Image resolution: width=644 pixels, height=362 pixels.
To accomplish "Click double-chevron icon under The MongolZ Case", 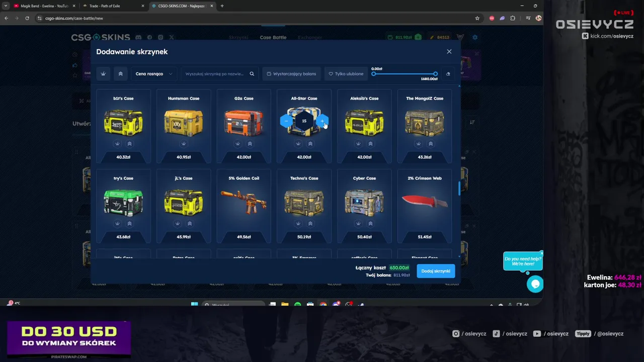I will point(431,144).
